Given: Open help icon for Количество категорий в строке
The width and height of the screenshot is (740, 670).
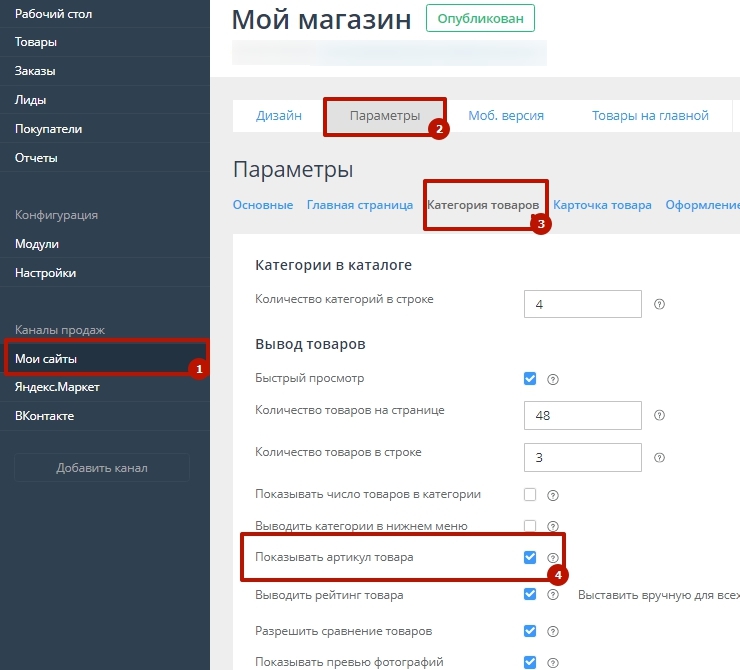Looking at the screenshot, I should point(659,304).
